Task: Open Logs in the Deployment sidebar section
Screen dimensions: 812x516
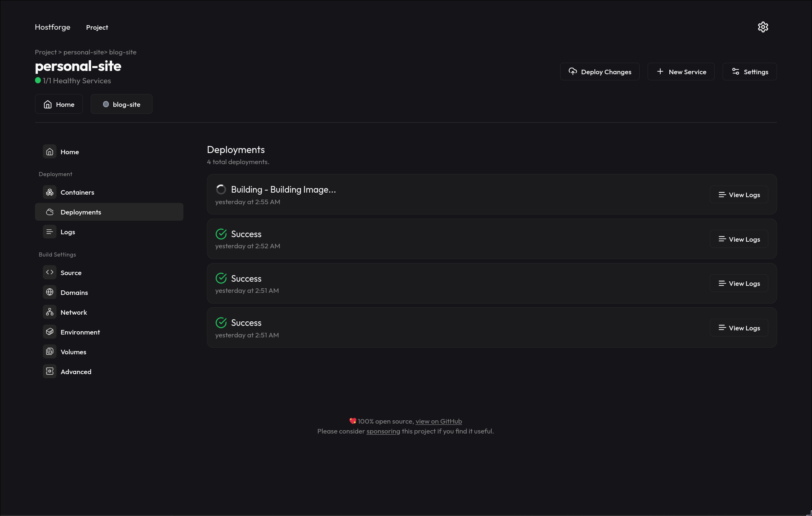Action: click(68, 232)
